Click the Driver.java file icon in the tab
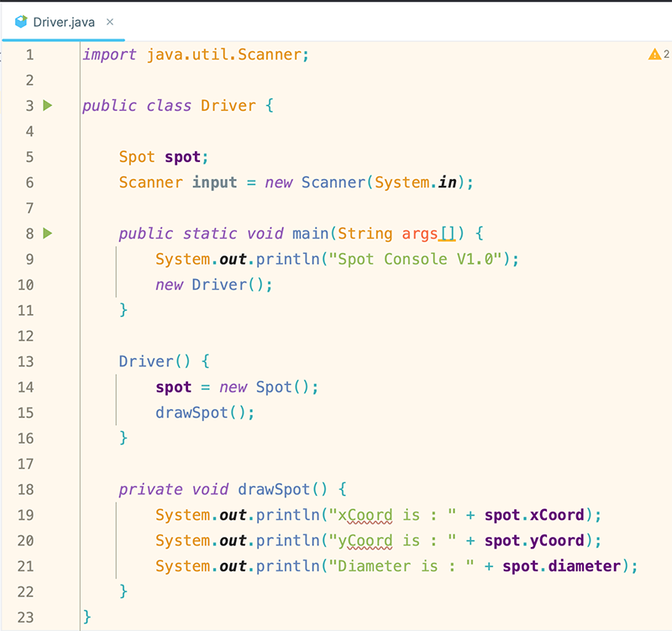Screen dimensions: 672x631 tap(21, 23)
